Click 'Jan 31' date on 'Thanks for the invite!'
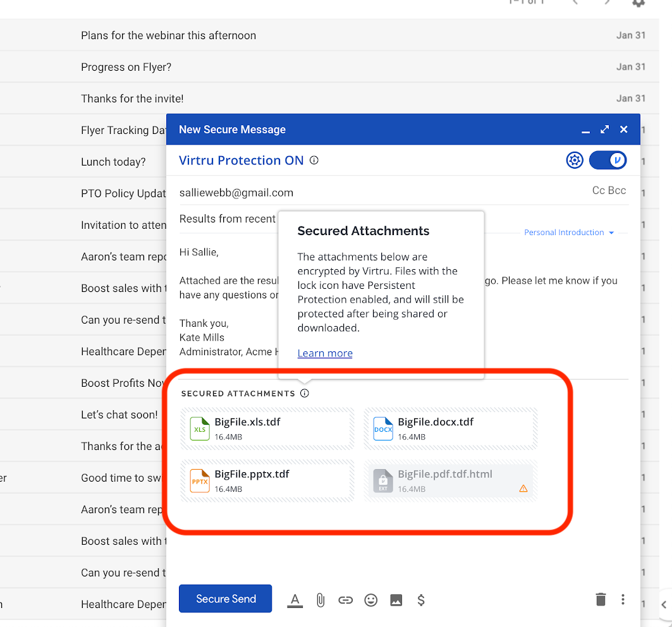Screen dimensions: 672x627 [x=630, y=99]
